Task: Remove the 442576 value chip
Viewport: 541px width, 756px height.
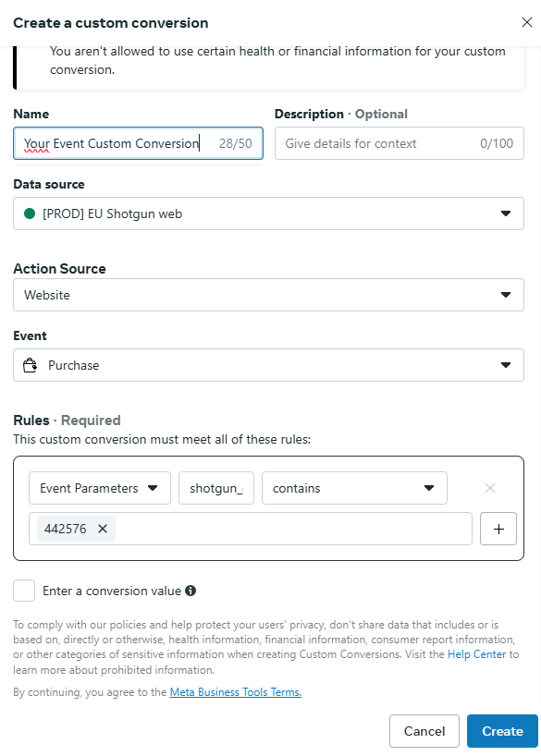Action: (103, 529)
